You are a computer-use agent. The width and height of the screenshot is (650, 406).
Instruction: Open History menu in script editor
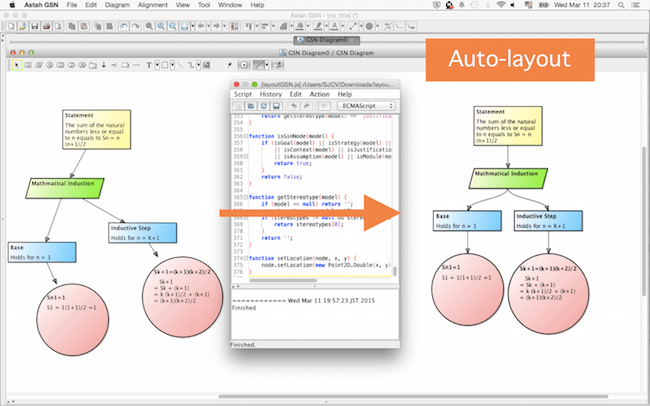tap(271, 94)
